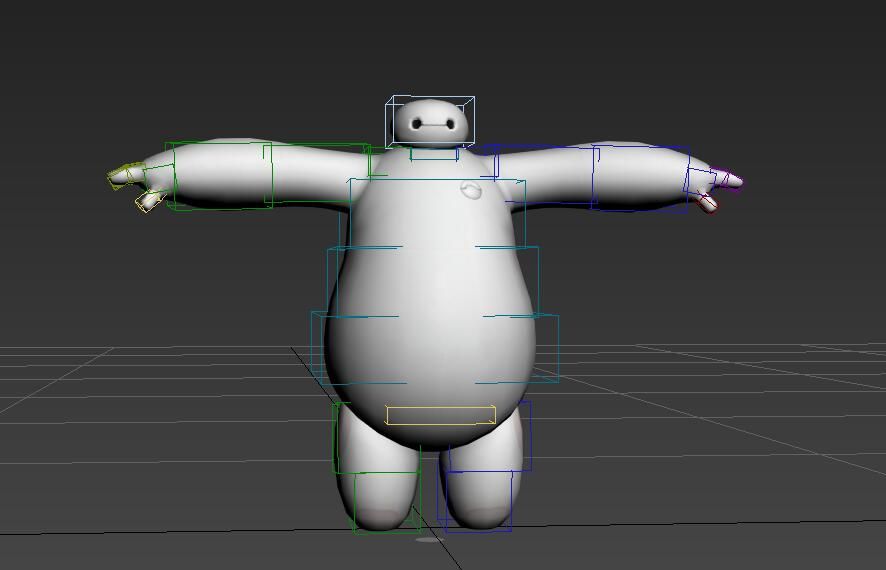Select the yellow pelvis bone box
This screenshot has width=886, height=570.
(x=440, y=415)
